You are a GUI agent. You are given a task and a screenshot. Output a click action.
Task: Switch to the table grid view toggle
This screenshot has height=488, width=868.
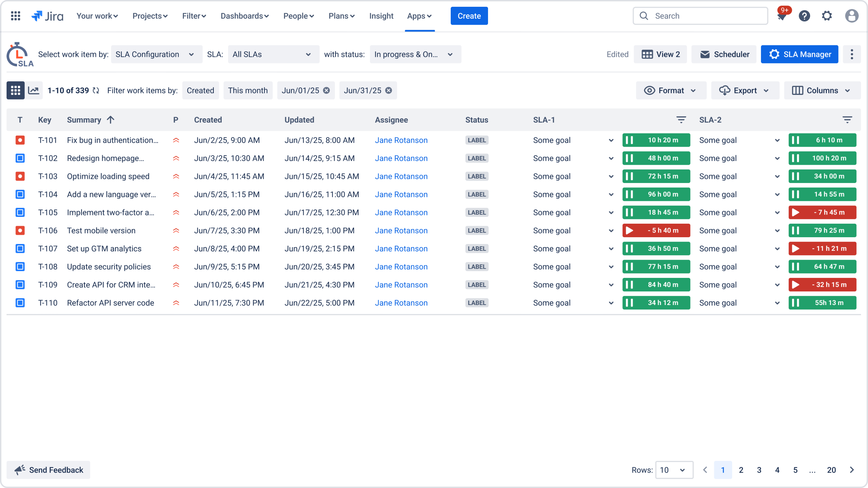click(x=16, y=90)
